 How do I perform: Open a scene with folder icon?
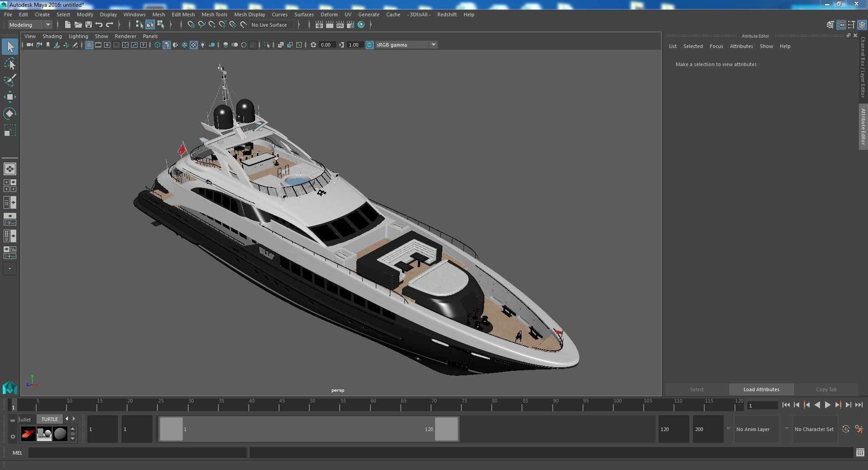point(78,24)
